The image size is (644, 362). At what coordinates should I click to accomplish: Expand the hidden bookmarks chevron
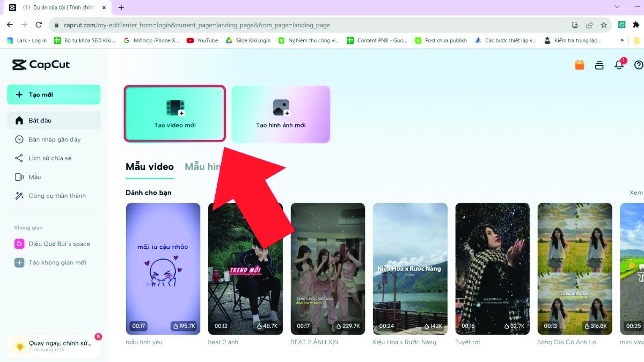click(622, 40)
